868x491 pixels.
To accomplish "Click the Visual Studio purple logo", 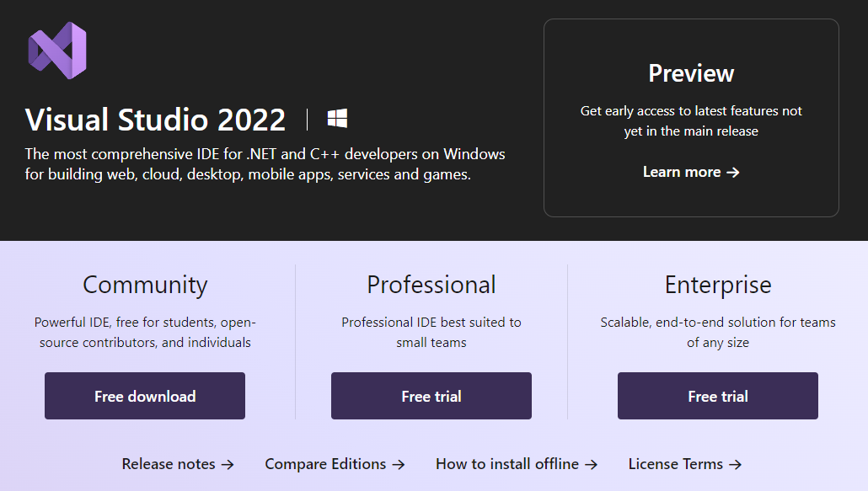I will pyautogui.click(x=57, y=50).
